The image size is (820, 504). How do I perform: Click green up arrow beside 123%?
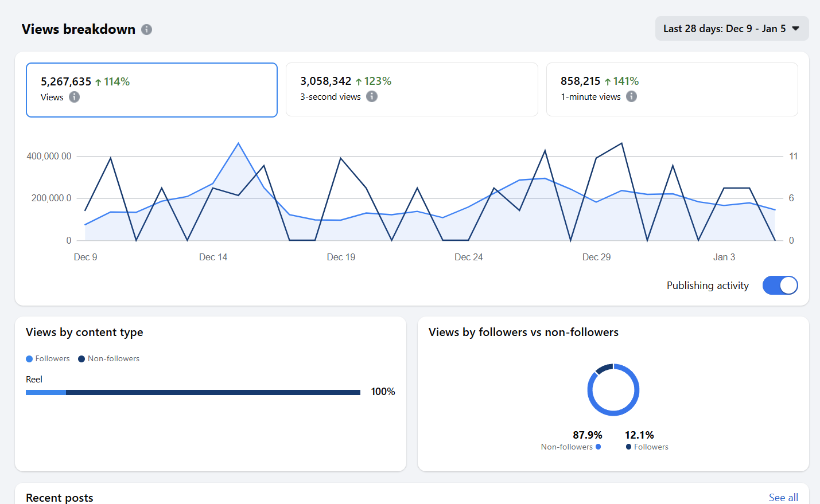click(x=359, y=81)
